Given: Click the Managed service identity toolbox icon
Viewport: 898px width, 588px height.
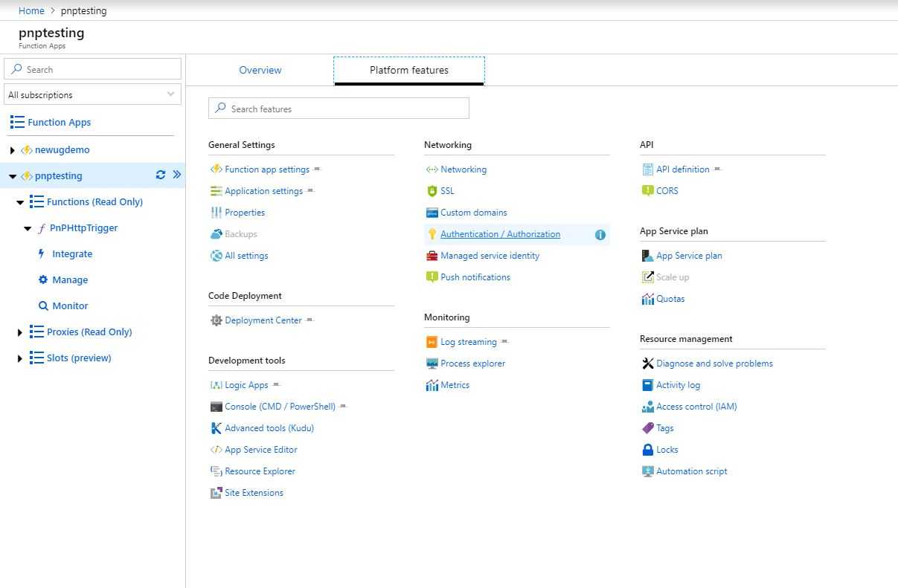Looking at the screenshot, I should [432, 256].
